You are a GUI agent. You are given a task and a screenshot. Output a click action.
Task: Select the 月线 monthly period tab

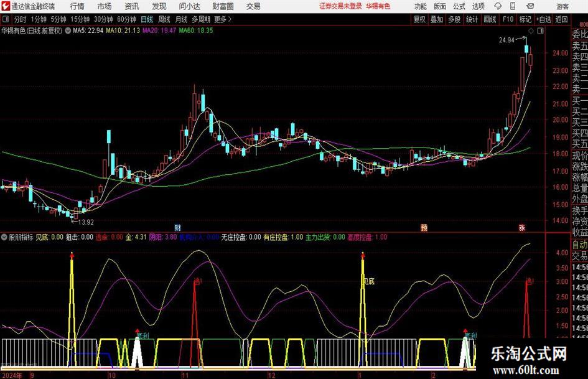182,19
